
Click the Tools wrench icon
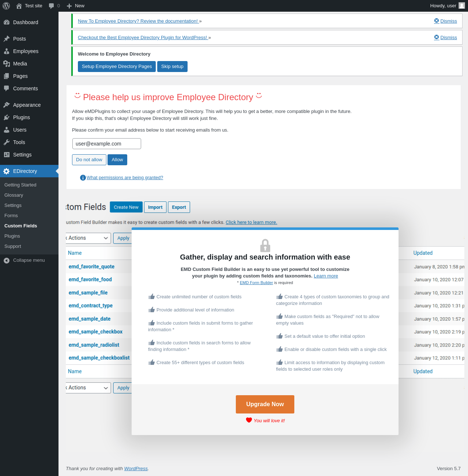click(7, 142)
